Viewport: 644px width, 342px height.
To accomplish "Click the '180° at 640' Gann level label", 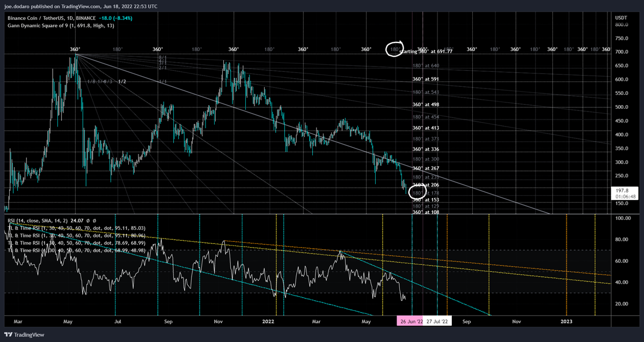I will pyautogui.click(x=426, y=66).
